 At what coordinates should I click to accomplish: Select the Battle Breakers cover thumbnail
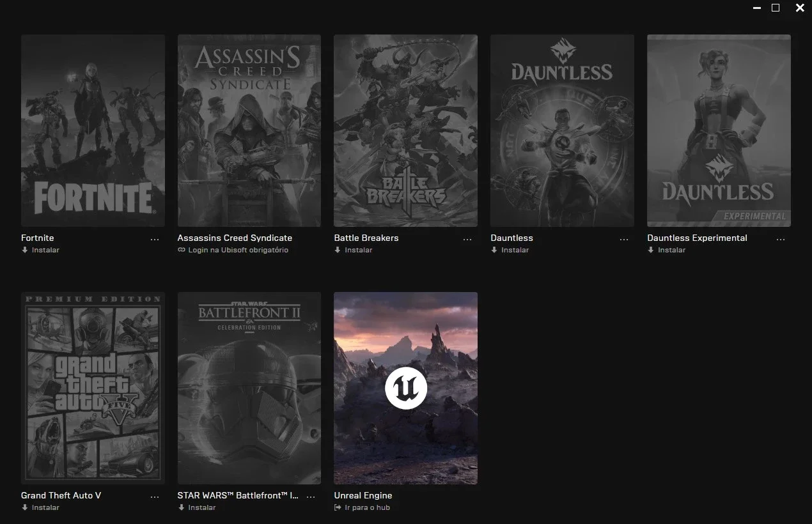pyautogui.click(x=405, y=130)
